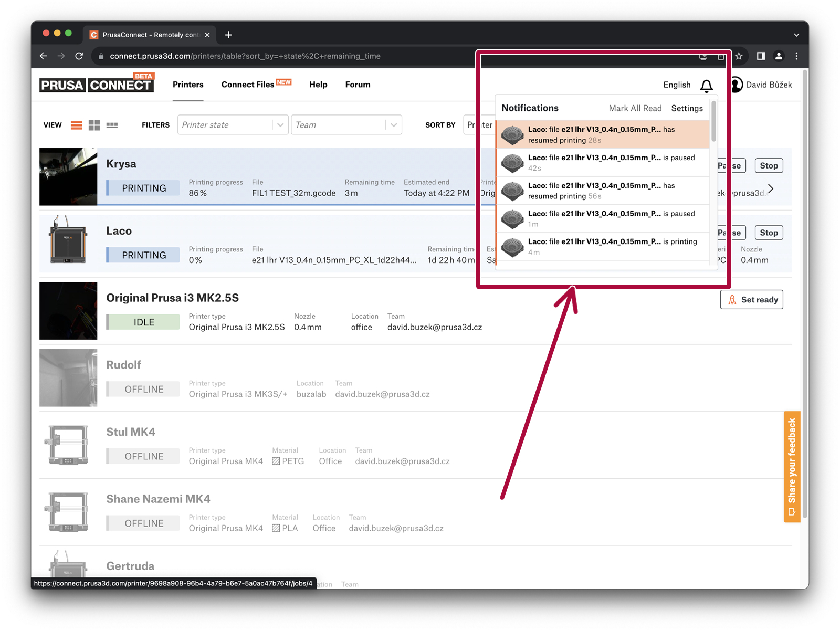Open browser side panel icon
The height and width of the screenshot is (630, 840).
point(761,56)
